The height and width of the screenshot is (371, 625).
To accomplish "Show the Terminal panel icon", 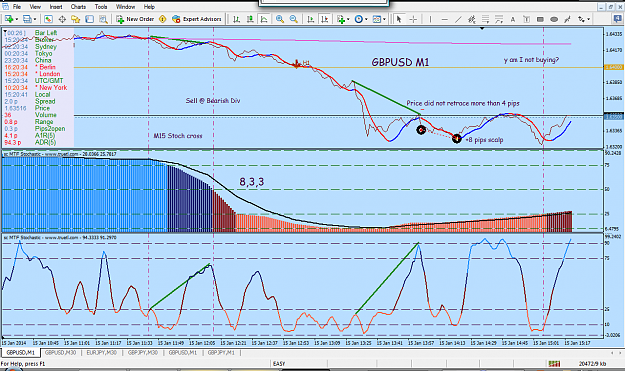I will [x=89, y=19].
